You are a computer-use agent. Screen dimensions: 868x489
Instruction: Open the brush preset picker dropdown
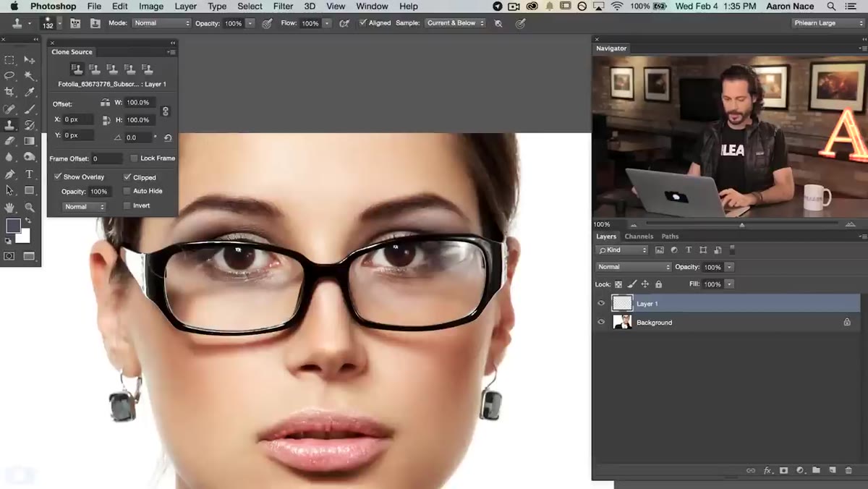pos(59,23)
